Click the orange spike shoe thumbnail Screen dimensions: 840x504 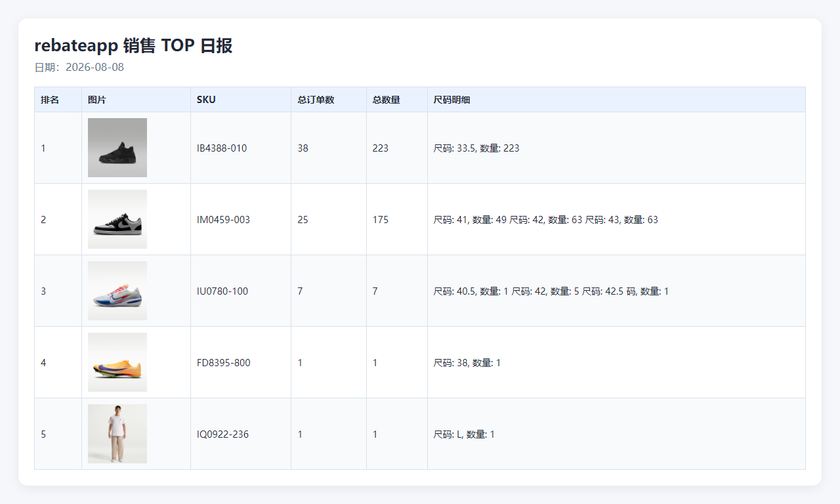pyautogui.click(x=117, y=362)
